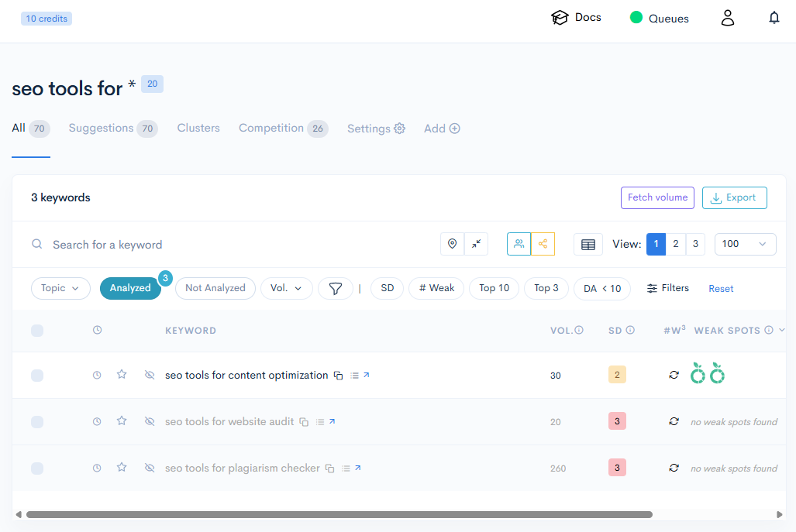Go to the Competition tab
Screen dimensions: 796x532
283,129
